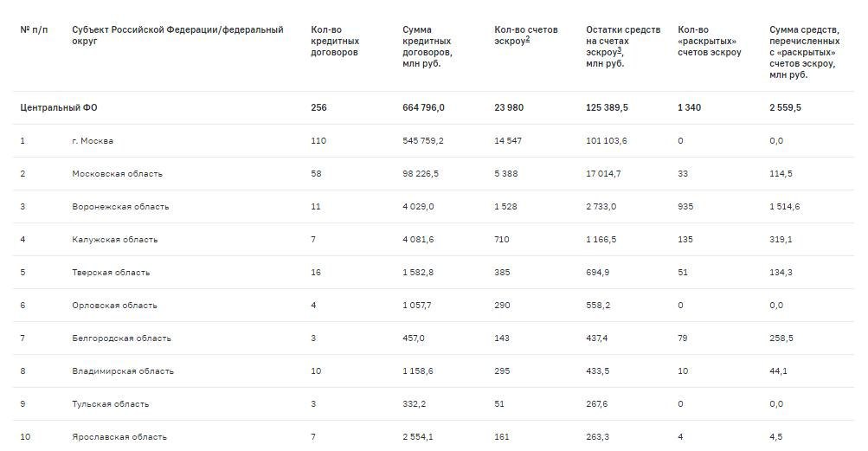Click the Кол-во кредитных договоров header
The height and width of the screenshot is (451, 868).
[335, 41]
